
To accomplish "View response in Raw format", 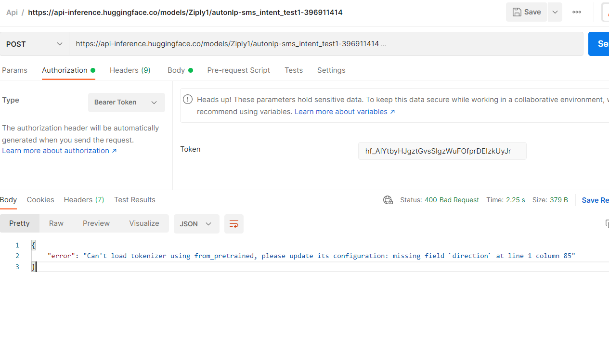I will pyautogui.click(x=56, y=223).
